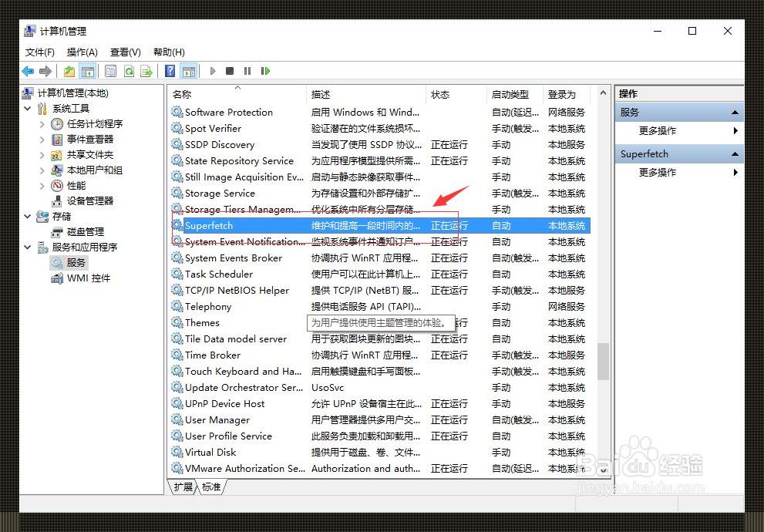
Task: Refresh the services list
Action: point(130,71)
